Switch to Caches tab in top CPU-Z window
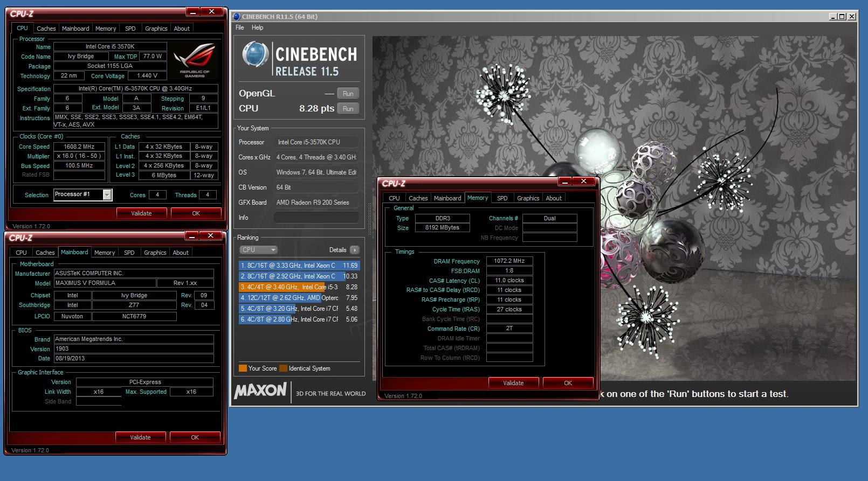The width and height of the screenshot is (868, 481). click(46, 29)
